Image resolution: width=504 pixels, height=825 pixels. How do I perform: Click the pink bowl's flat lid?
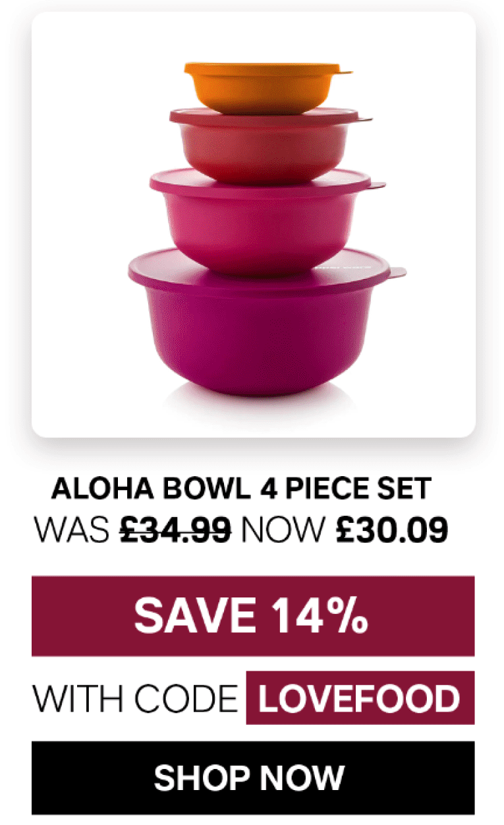[264, 180]
